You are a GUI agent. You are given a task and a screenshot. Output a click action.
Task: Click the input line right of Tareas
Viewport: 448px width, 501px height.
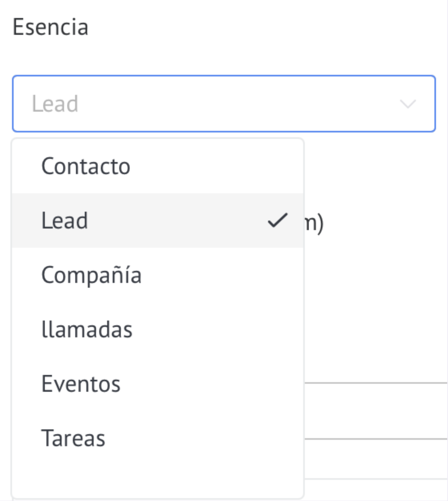pos(376,439)
